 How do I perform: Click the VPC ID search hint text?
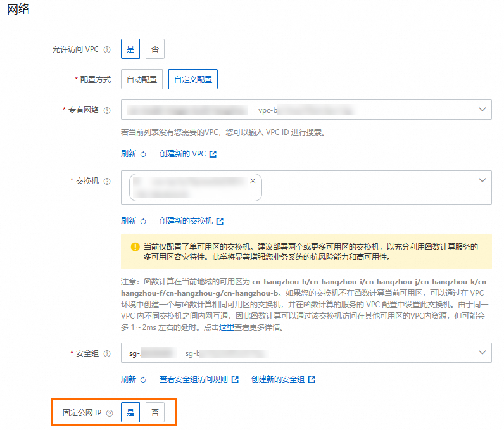point(224,132)
